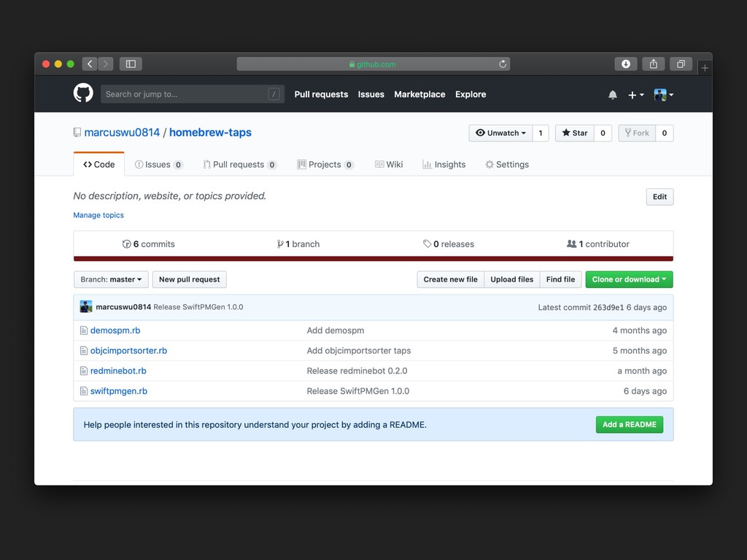Show Safari tab overview

coord(681,64)
